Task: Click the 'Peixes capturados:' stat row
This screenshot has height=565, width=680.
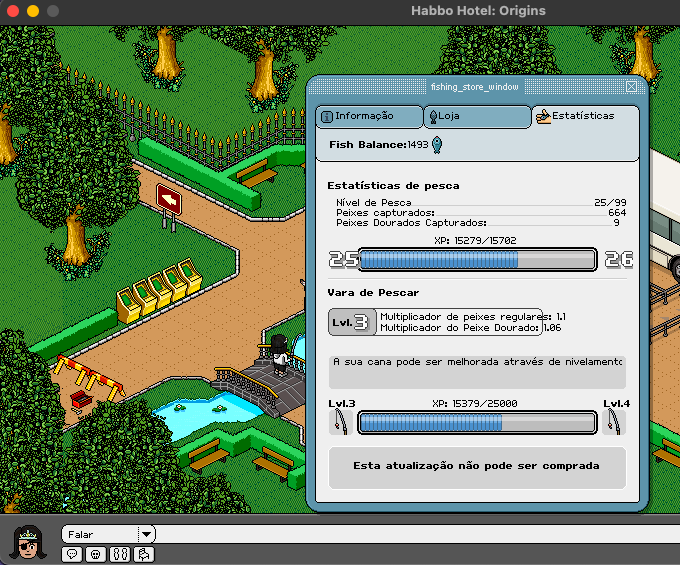Action: tap(481, 212)
